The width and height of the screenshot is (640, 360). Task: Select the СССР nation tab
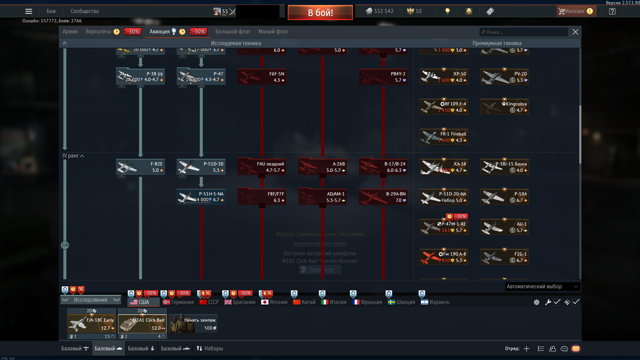click(x=209, y=302)
